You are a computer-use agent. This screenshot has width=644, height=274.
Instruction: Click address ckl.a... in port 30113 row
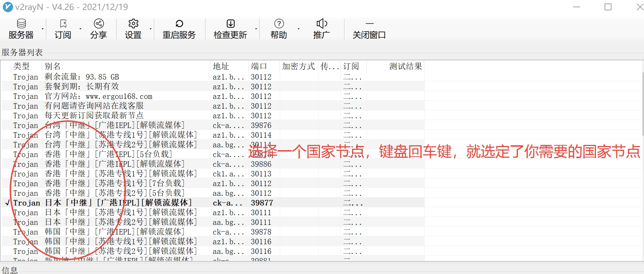point(228,174)
